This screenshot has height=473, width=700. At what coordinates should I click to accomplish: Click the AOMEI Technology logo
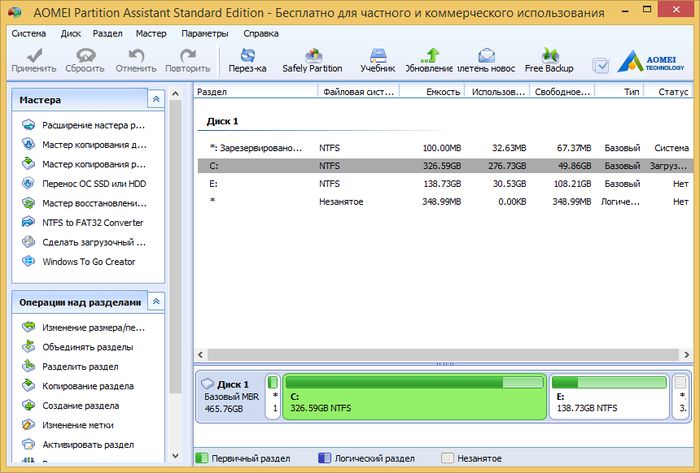pyautogui.click(x=651, y=62)
